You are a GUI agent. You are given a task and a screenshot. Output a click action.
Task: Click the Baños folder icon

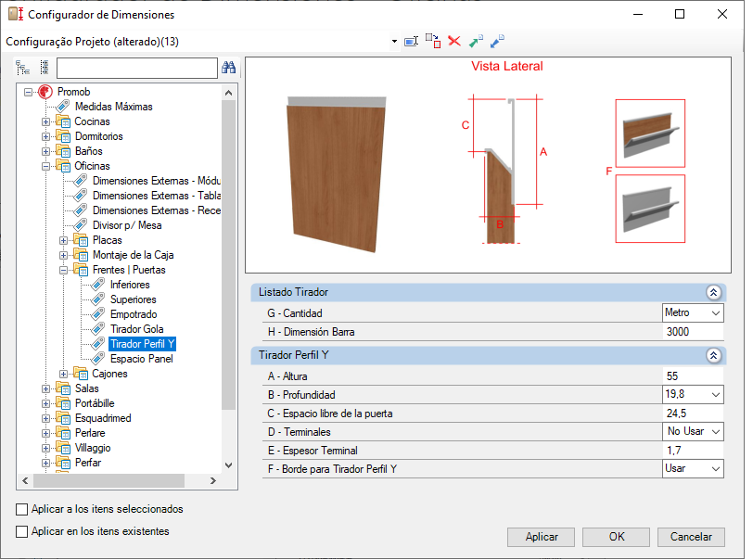[63, 151]
